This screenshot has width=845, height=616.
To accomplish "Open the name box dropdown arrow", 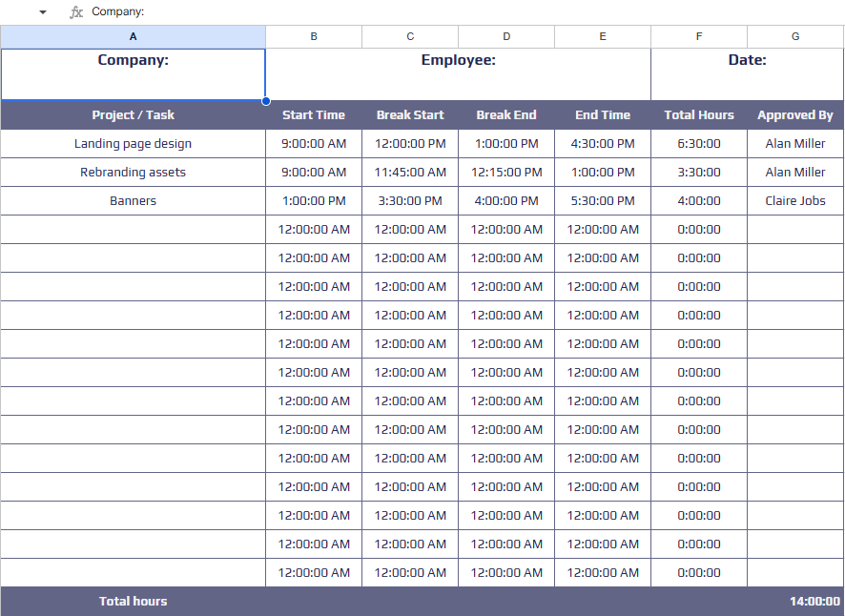I will (x=42, y=12).
